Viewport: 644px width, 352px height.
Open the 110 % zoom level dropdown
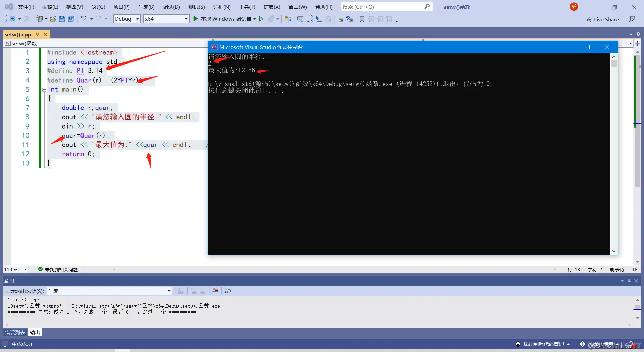click(16, 269)
